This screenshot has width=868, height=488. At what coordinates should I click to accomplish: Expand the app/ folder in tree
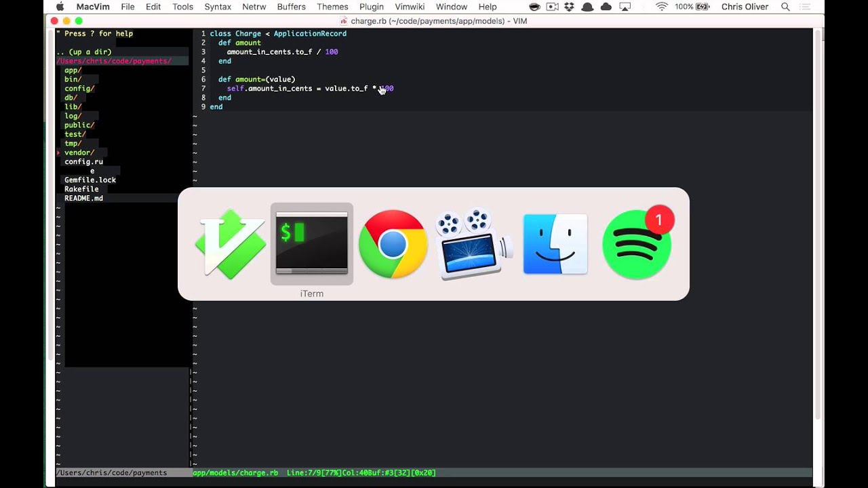tap(73, 70)
